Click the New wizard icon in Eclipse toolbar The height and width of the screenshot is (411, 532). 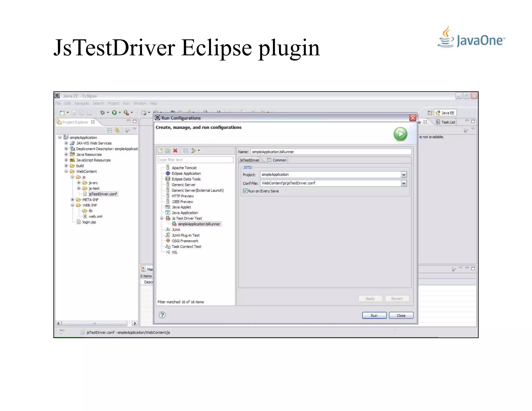(x=62, y=113)
